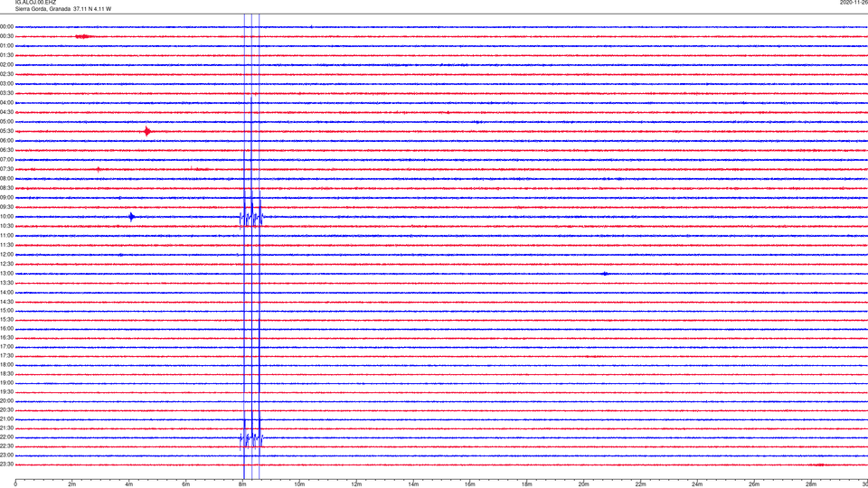
Task: Select the 21:00 time label
Action: pyautogui.click(x=6, y=419)
